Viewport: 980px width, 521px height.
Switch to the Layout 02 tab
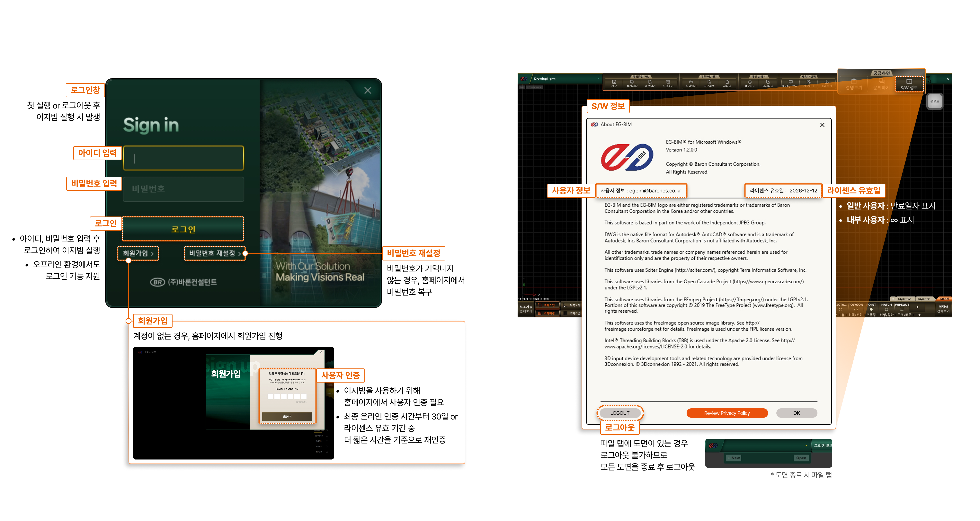[x=904, y=299]
